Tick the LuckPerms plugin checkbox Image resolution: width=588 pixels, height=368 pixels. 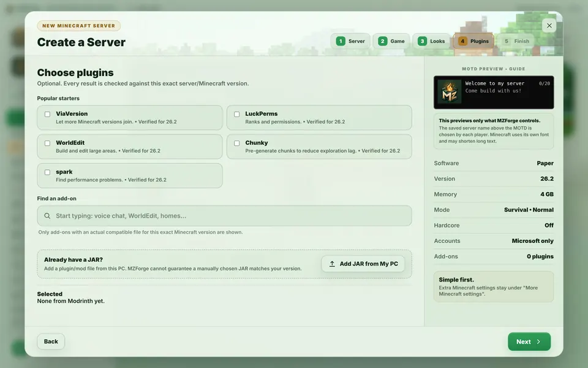coord(236,114)
